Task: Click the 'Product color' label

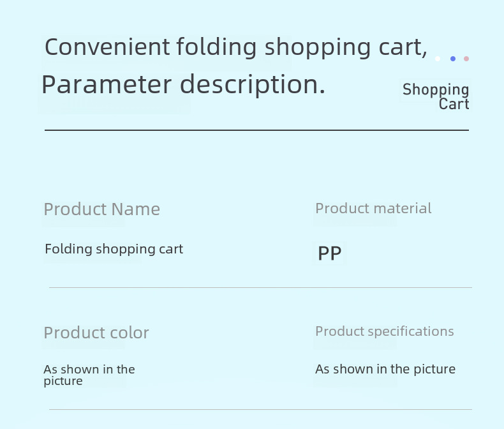Action: click(x=96, y=333)
